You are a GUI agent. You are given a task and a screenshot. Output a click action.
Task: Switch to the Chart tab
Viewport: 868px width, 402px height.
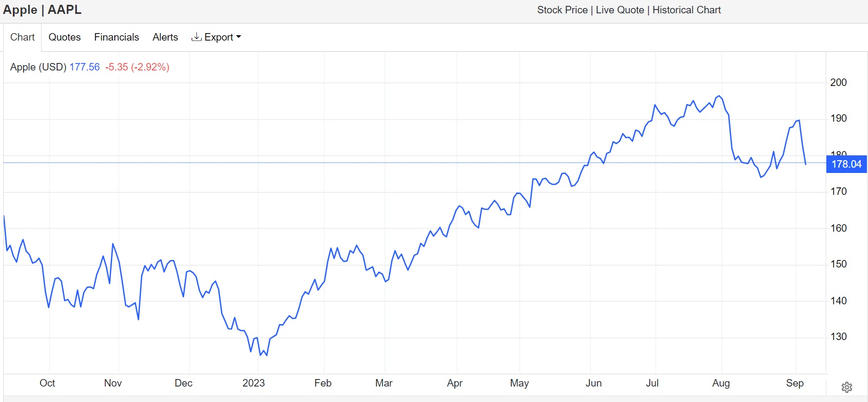click(22, 37)
